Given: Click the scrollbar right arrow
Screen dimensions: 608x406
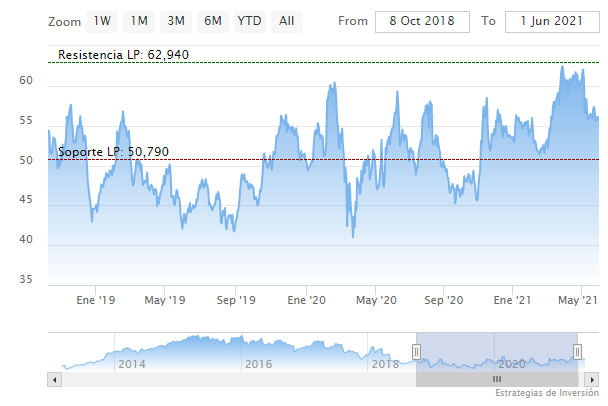Looking at the screenshot, I should (x=594, y=380).
